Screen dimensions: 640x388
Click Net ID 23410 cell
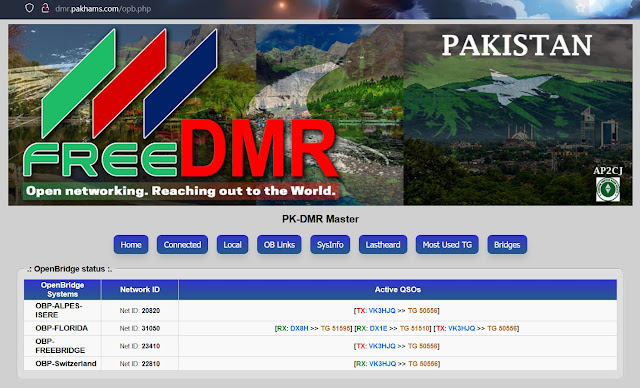tap(140, 346)
